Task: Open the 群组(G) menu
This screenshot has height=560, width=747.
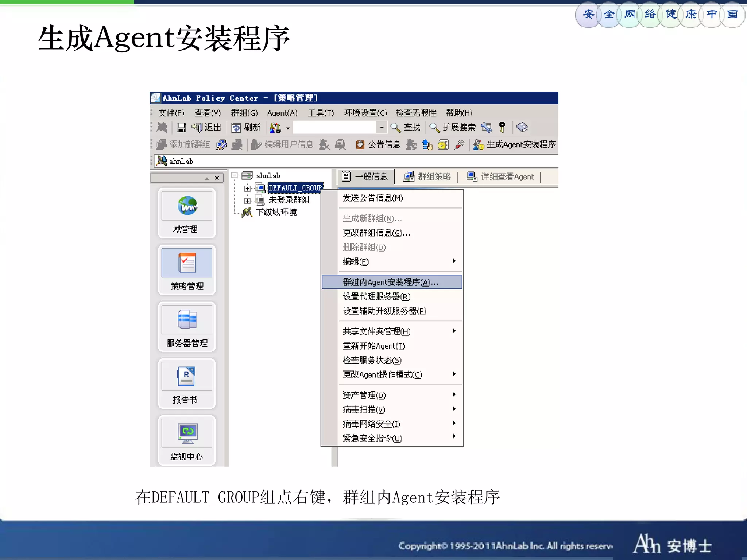Action: coord(244,113)
